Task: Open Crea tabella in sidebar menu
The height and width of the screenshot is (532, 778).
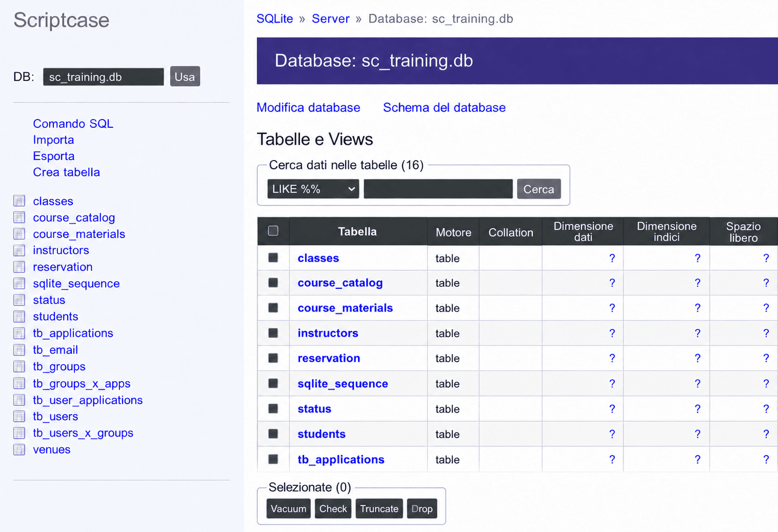Action: 67,172
